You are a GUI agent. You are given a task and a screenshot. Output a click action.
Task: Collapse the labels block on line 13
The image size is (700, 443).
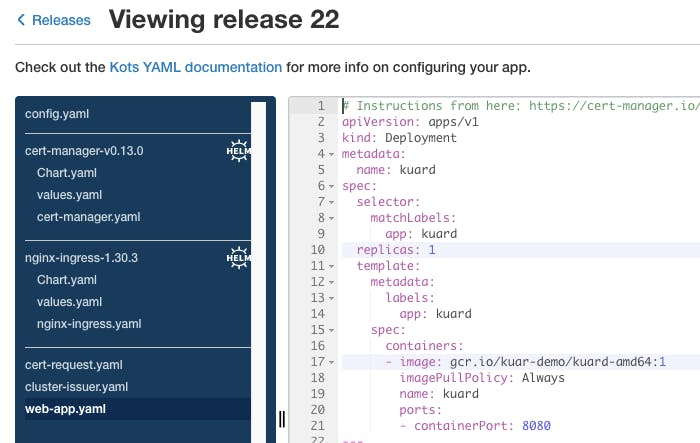(332, 298)
